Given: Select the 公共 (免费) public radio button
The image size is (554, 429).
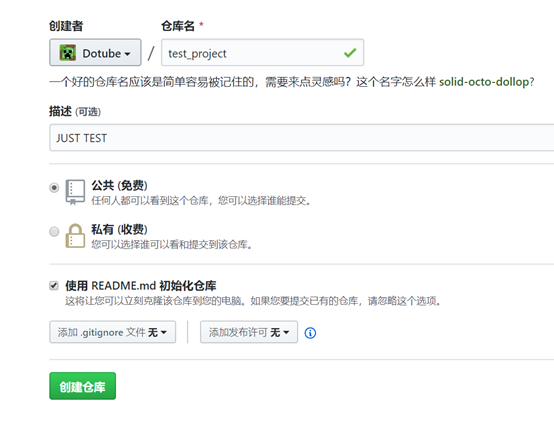Looking at the screenshot, I should click(x=54, y=187).
